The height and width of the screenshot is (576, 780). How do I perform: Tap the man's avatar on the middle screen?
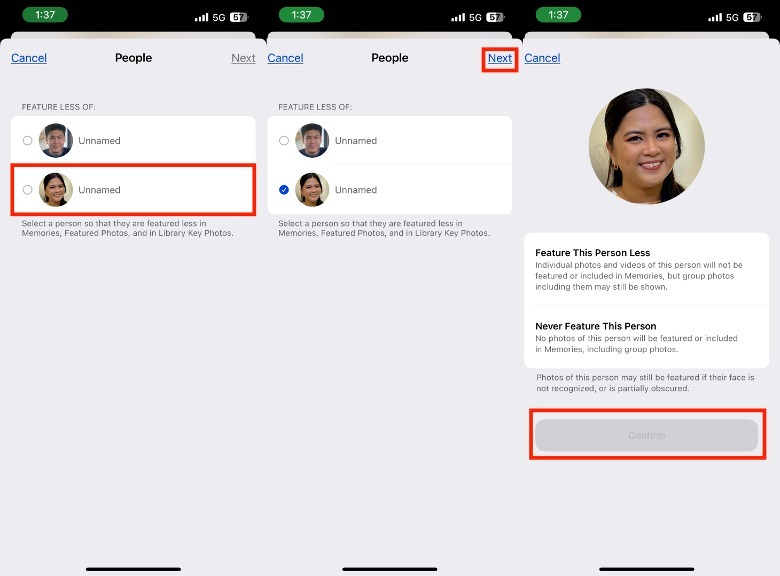coord(312,141)
